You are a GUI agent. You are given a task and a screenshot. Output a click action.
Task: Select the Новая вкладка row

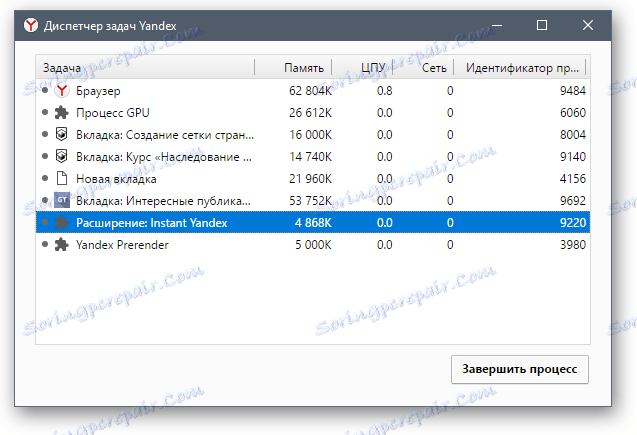pos(313,178)
